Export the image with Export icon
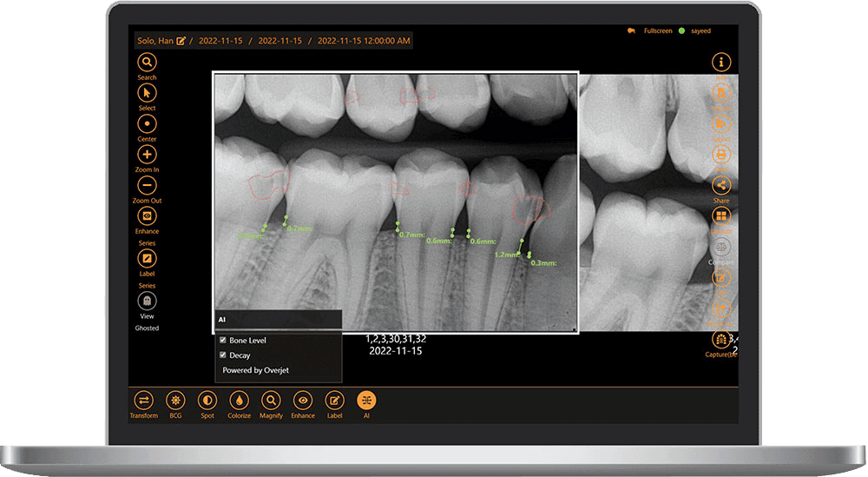 720,123
